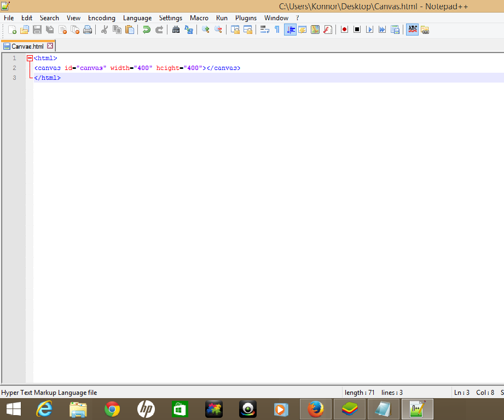Create a new document with the New icon

pos(12,30)
